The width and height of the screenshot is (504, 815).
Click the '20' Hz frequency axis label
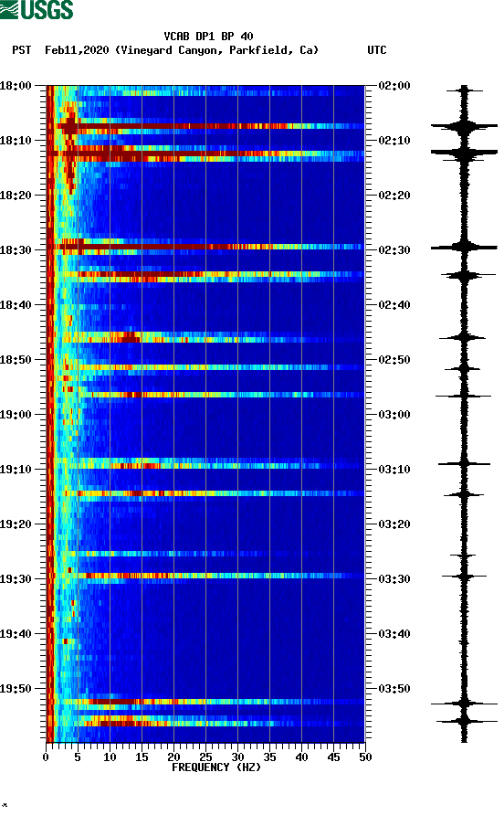point(173,757)
